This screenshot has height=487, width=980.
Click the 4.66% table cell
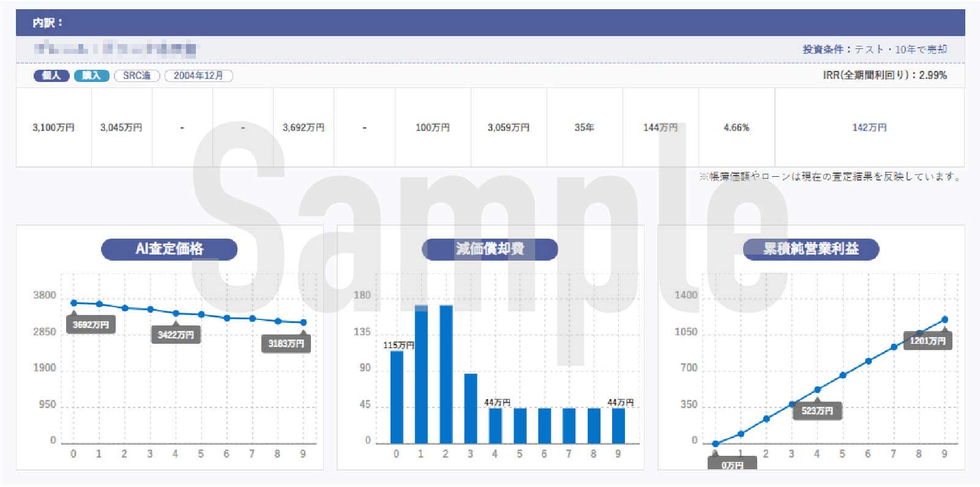click(736, 127)
